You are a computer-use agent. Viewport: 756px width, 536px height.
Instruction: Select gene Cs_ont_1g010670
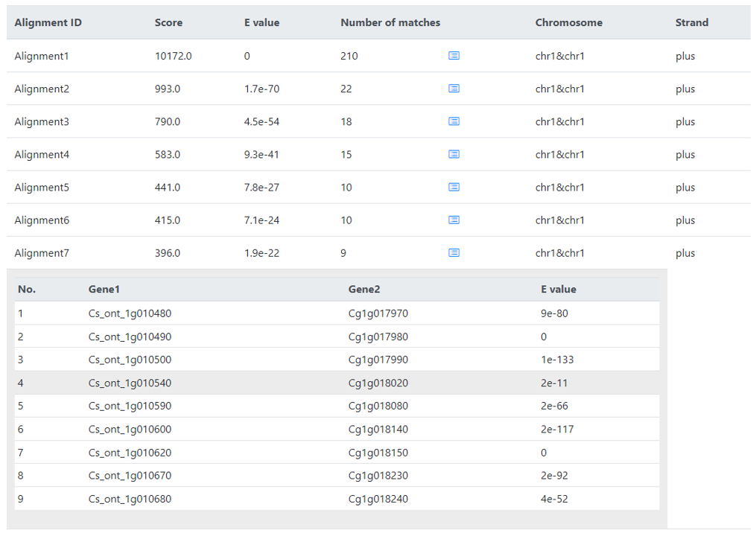130,475
